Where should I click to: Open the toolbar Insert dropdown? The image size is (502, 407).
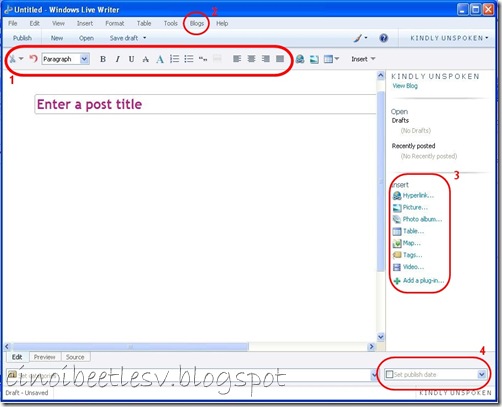(363, 59)
